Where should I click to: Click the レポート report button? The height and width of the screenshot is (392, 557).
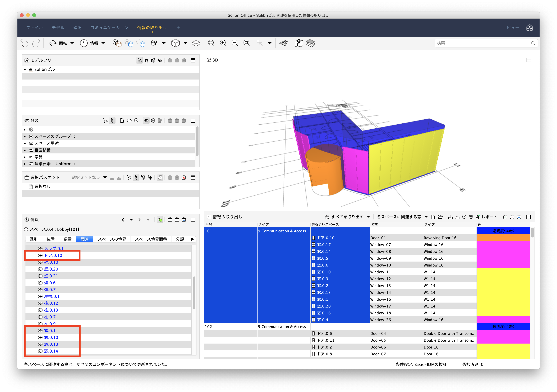tap(487, 217)
